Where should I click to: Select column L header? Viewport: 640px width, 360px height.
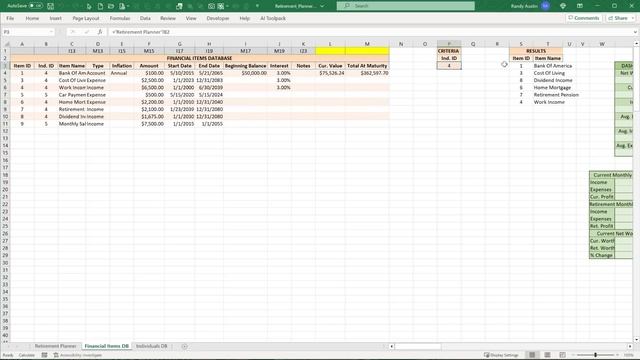[330, 44]
